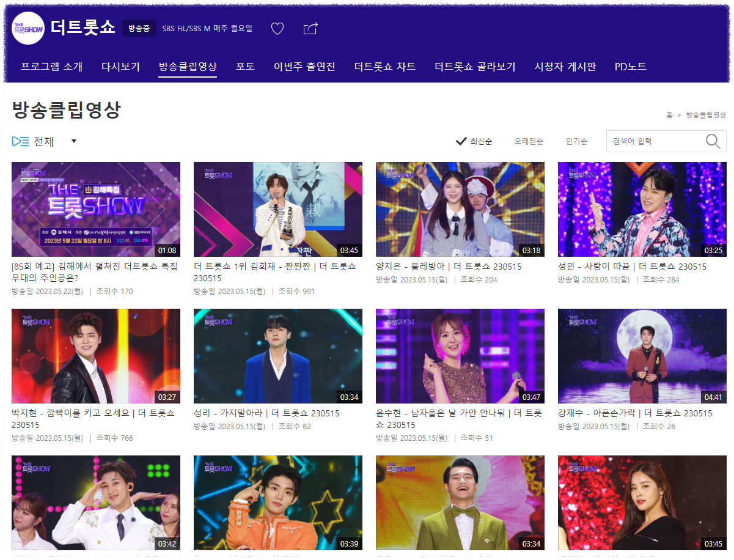
Task: Click 방송일 2023.05.22(월) text
Action: click(x=48, y=291)
